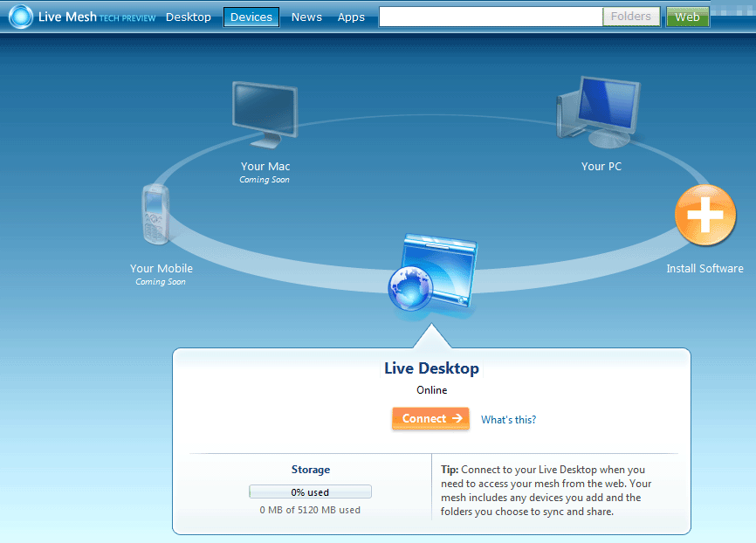This screenshot has height=543, width=756.
Task: Click the Live Mesh Tech Preview title
Action: 97,17
